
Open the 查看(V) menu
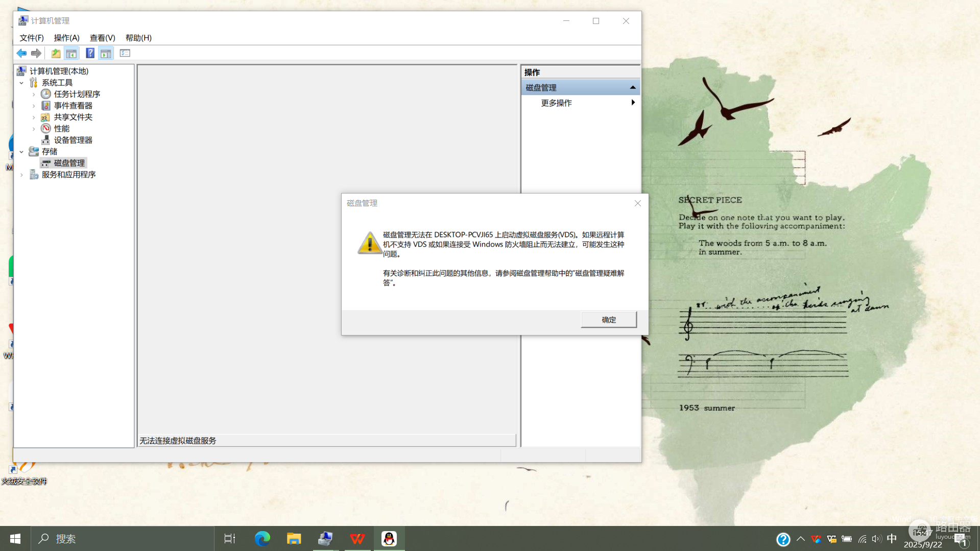102,38
